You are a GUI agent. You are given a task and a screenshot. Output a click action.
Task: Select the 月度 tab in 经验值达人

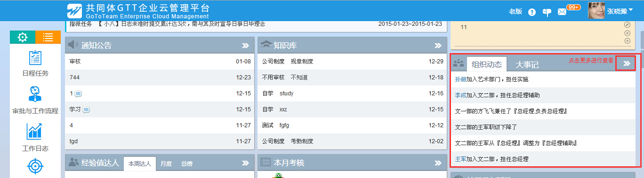click(166, 164)
